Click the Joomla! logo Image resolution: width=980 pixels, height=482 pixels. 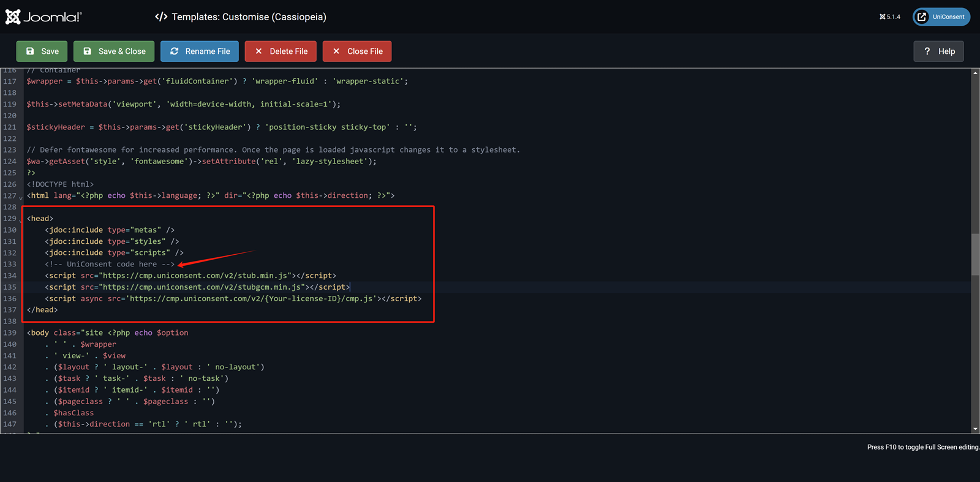click(43, 17)
